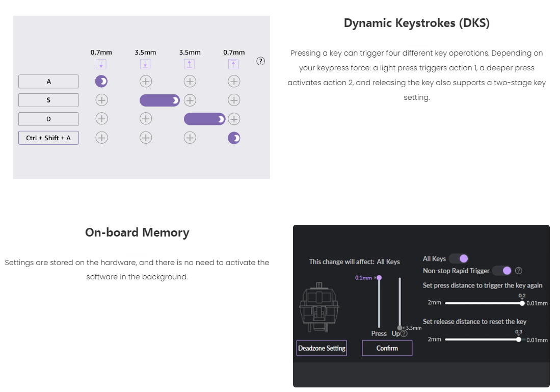Select the 3.5mm release-start stage icon
Image resolution: width=560 pixels, height=392 pixels.
[189, 64]
